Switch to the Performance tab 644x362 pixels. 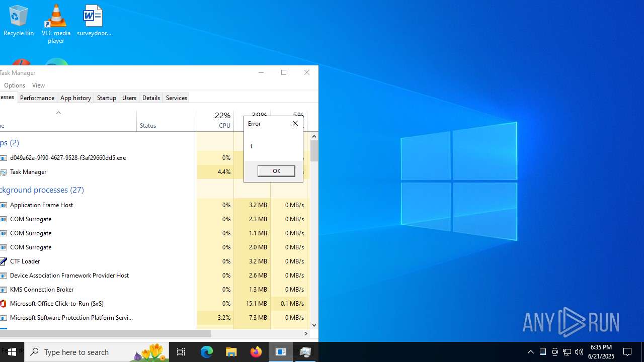coord(37,98)
